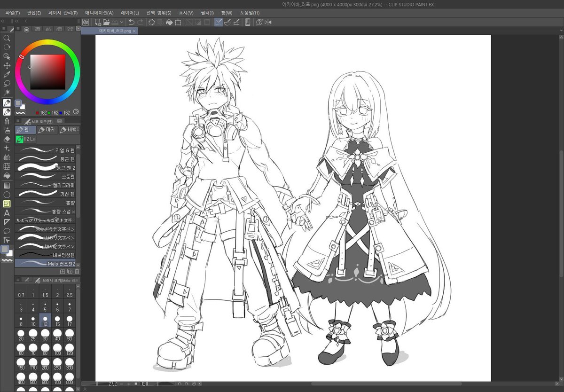
Task: Select the Balloon tool
Action: [7, 231]
